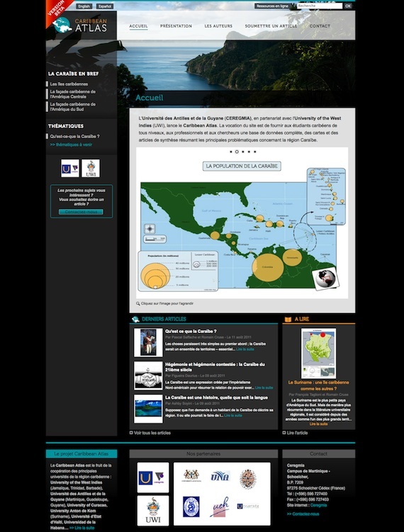Click thématiques à venir link
Image resolution: width=404 pixels, height=532 pixels.
tap(71, 145)
